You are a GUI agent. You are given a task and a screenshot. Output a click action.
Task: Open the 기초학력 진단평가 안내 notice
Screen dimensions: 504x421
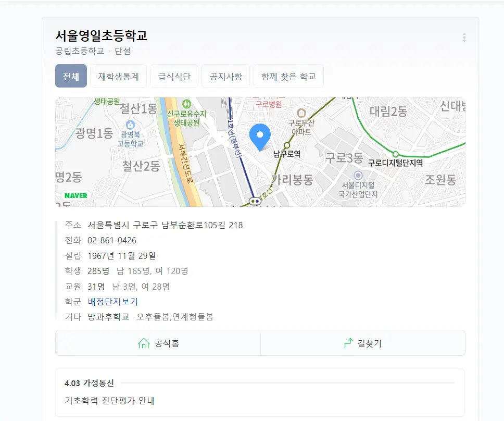[110, 401]
